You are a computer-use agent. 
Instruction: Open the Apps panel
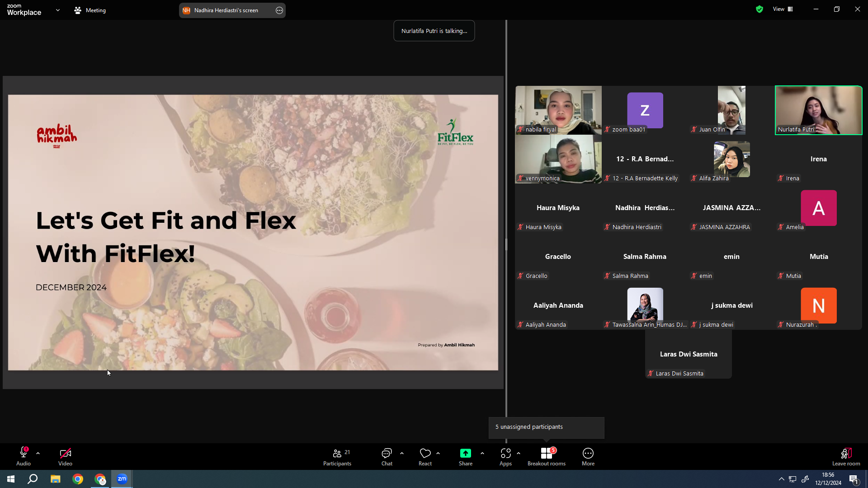pyautogui.click(x=505, y=456)
